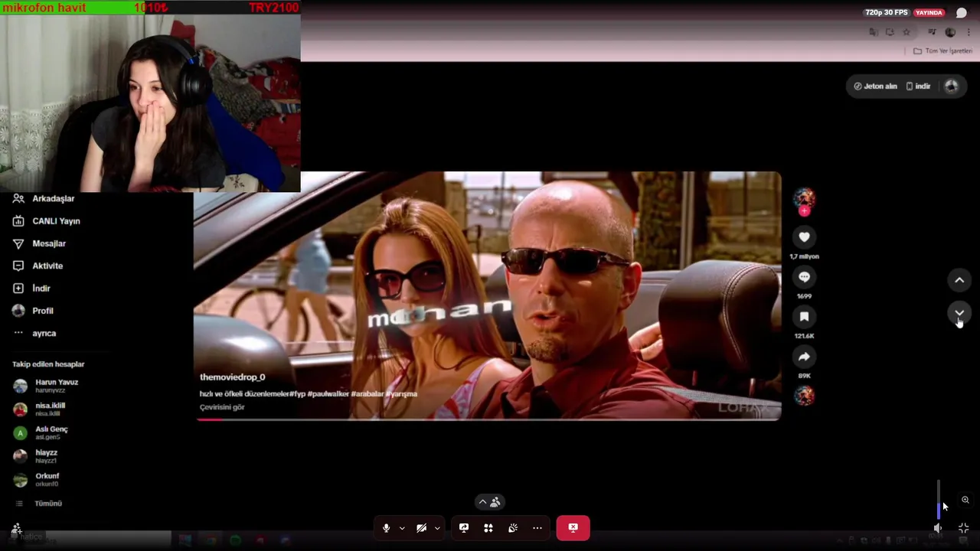
Task: Go to the next video with down arrow
Action: click(959, 313)
